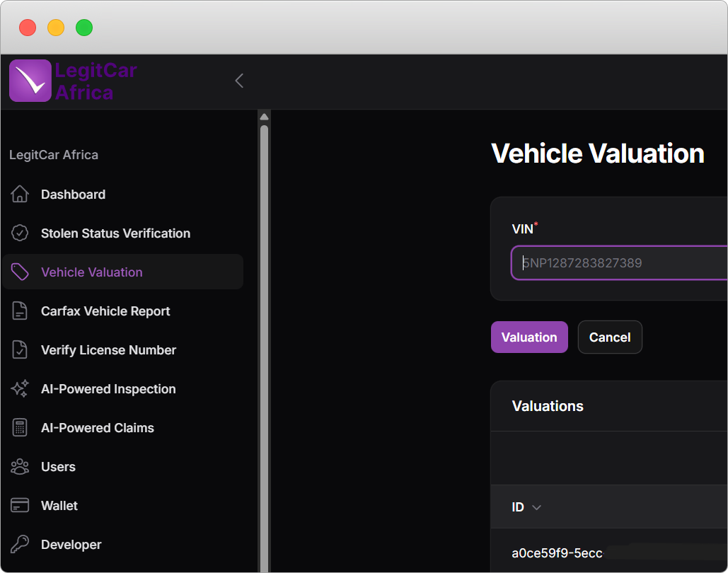
Task: Open the Stolen Status Verification page
Action: (115, 233)
